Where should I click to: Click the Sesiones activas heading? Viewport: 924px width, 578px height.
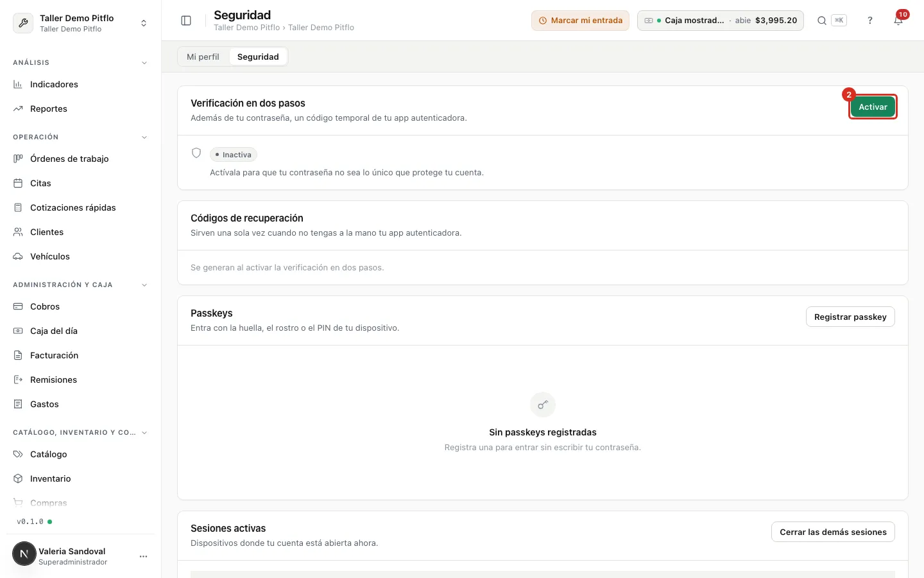tap(228, 529)
